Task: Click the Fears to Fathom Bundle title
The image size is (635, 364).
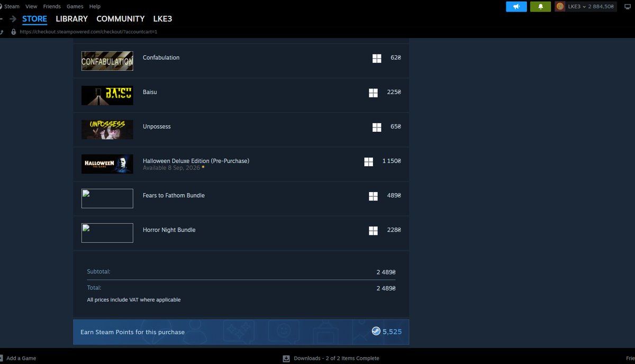Action: click(x=174, y=195)
